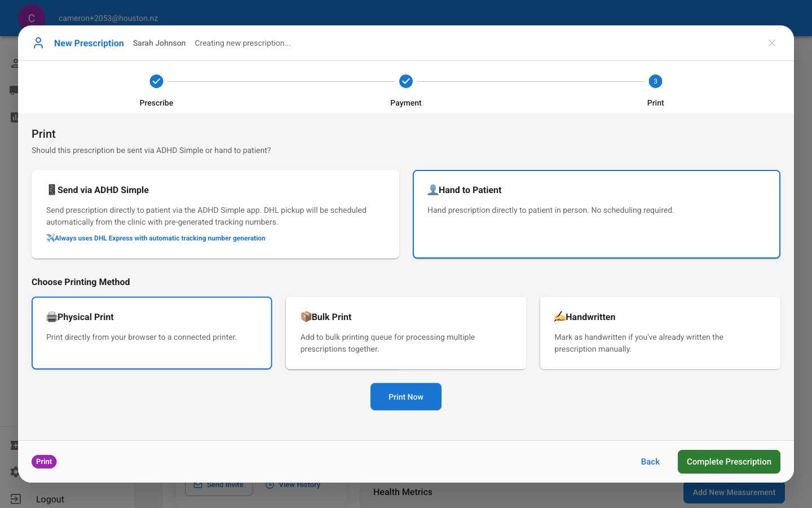Choose the Bulk Print method
Viewport: 812px width, 508px height.
[x=406, y=333]
